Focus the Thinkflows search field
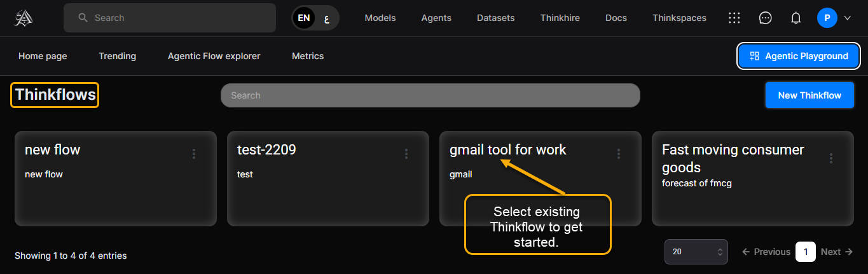This screenshot has height=274, width=868. click(x=430, y=95)
